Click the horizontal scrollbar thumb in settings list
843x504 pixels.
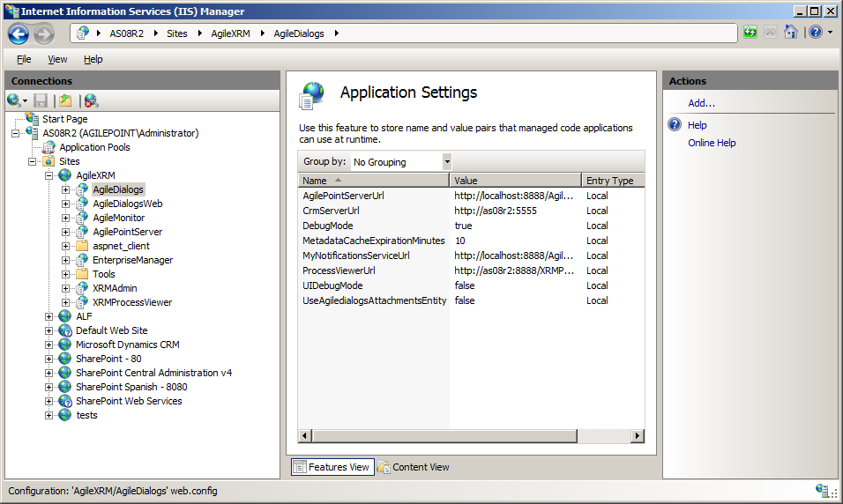[x=444, y=436]
